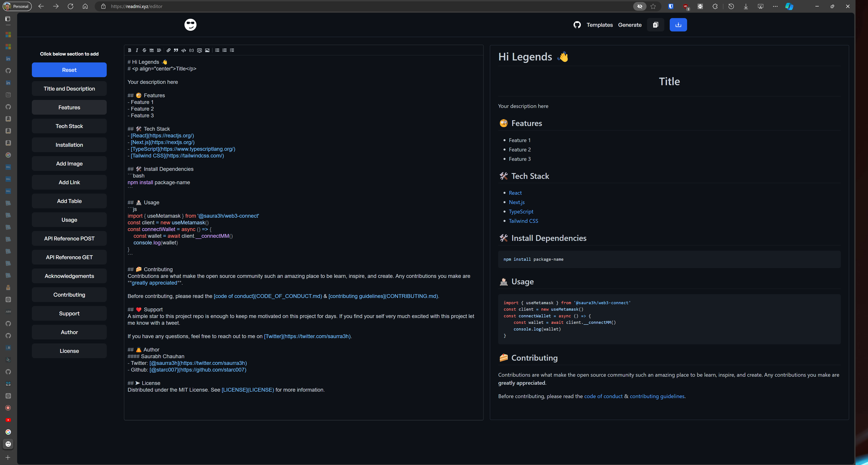The width and height of the screenshot is (868, 465).
Task: Click the copy markdown icon button
Action: (x=655, y=25)
